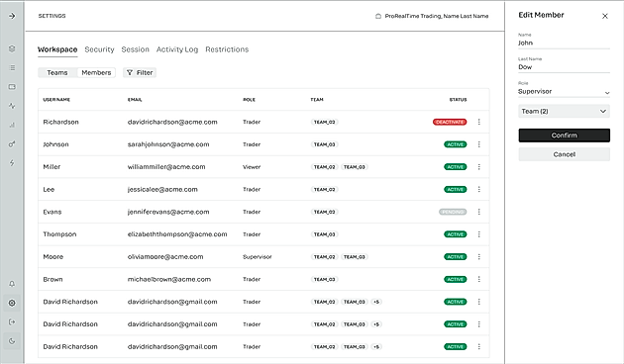Image resolution: width=624 pixels, height=364 pixels.
Task: Open row menu for Richardson
Action: [478, 122]
